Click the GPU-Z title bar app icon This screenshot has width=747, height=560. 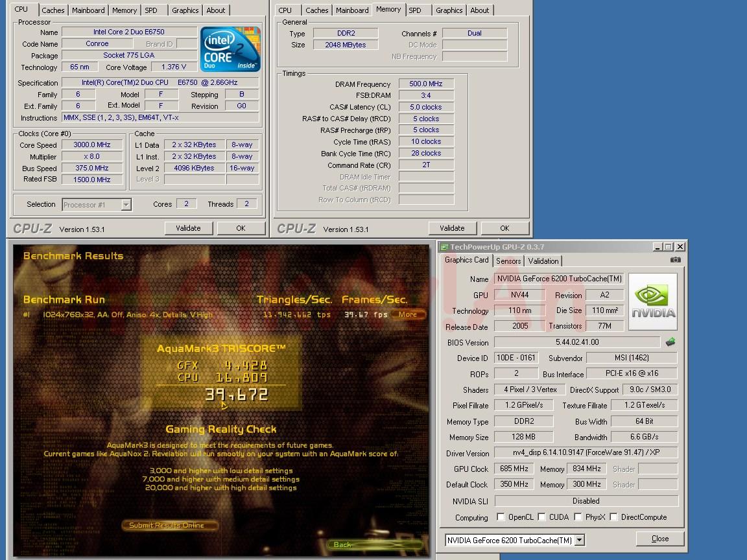click(444, 247)
